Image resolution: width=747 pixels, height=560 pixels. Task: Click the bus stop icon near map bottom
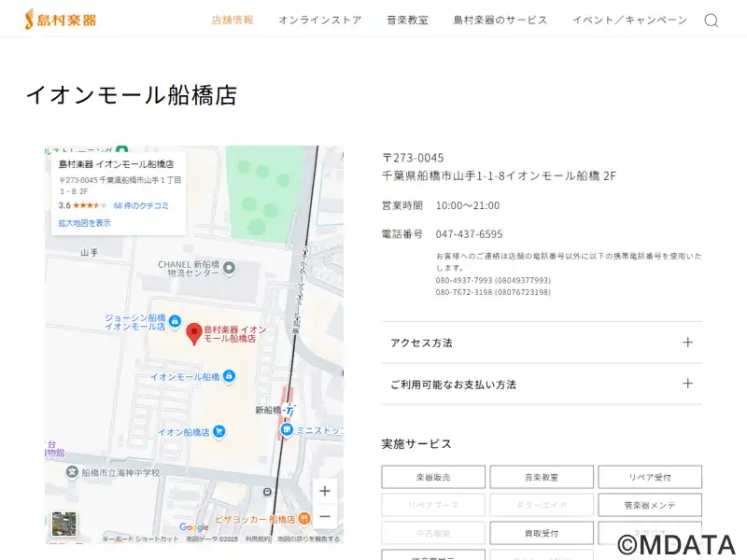click(x=267, y=492)
